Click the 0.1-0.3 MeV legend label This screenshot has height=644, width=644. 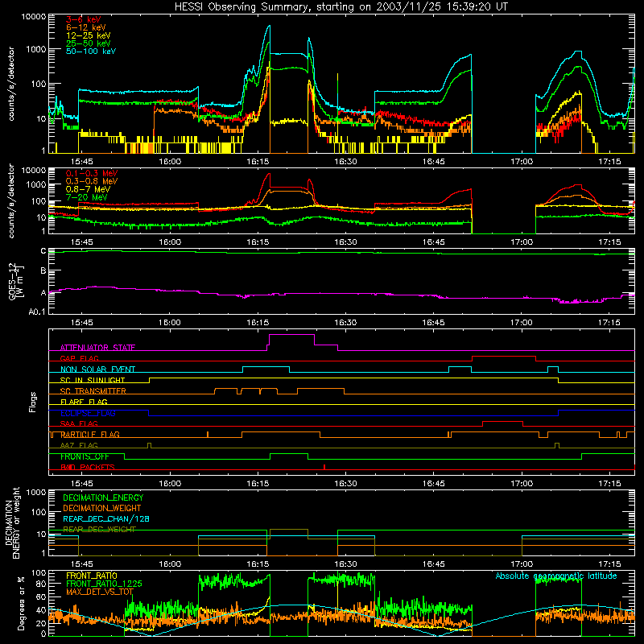(x=92, y=173)
